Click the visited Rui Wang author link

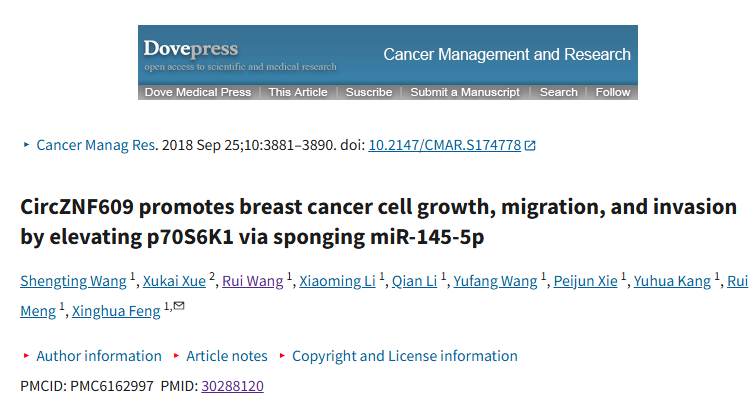coord(252,281)
